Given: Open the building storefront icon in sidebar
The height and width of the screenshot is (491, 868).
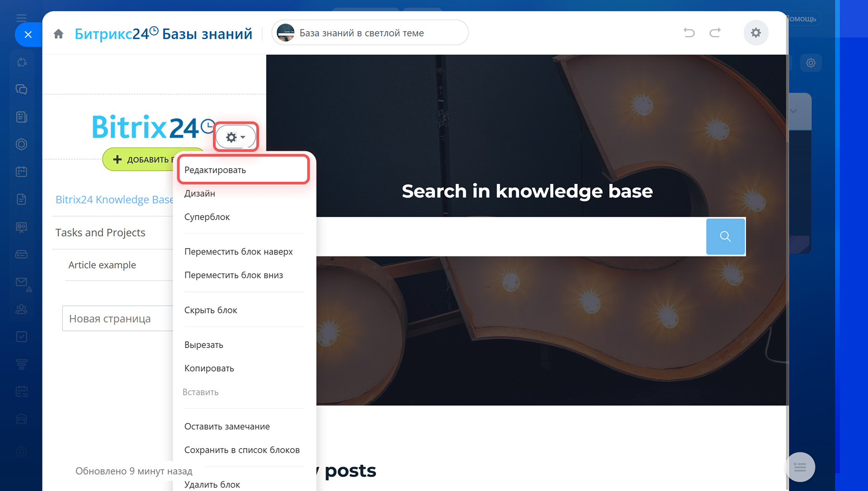Looking at the screenshot, I should (x=21, y=420).
